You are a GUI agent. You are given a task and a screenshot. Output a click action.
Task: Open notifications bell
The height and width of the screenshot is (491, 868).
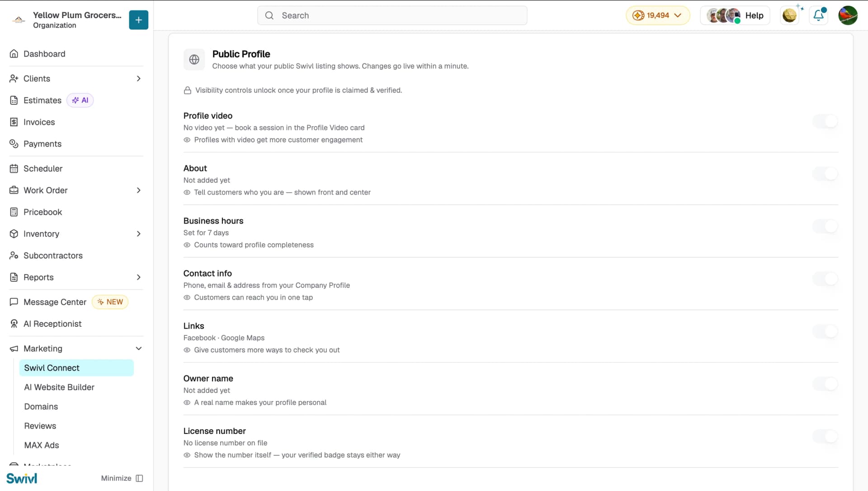[819, 15]
